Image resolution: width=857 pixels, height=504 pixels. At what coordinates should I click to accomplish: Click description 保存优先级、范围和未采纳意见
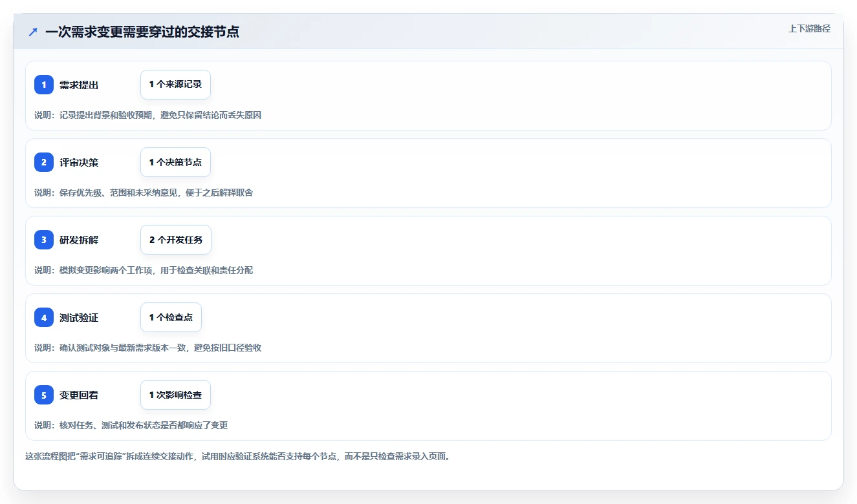[144, 193]
